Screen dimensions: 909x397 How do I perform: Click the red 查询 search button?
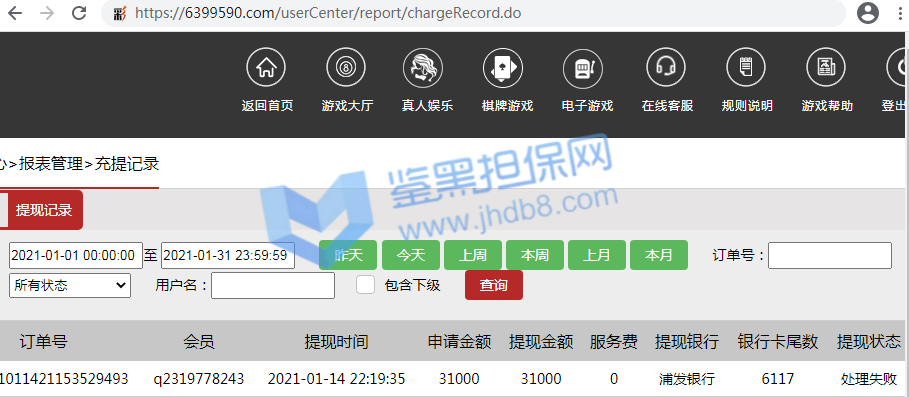pyautogui.click(x=494, y=285)
